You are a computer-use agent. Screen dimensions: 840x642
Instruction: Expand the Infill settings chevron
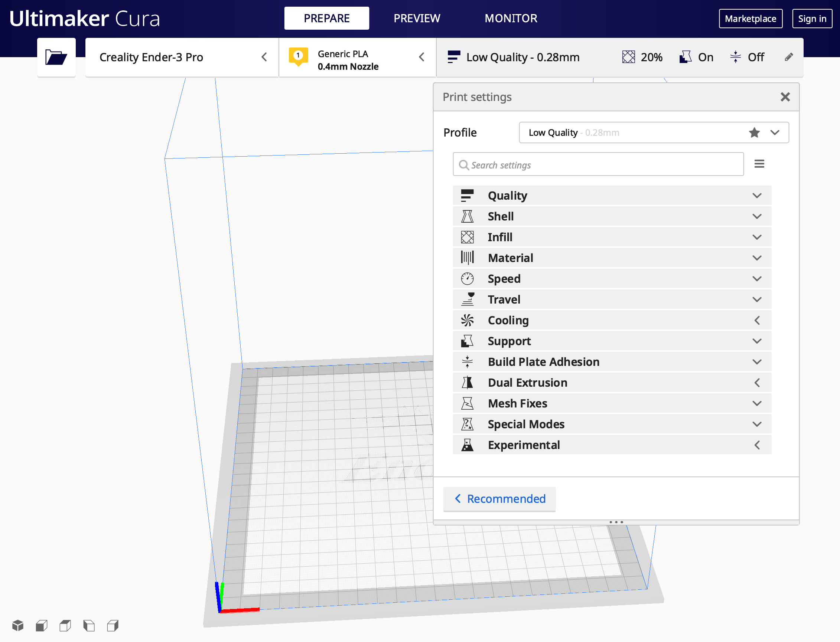[x=757, y=237]
